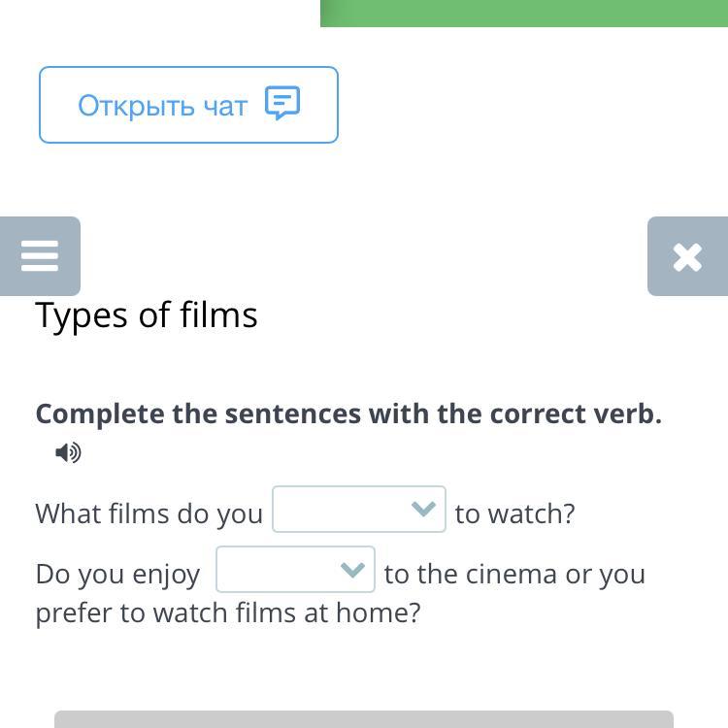Screen dimensions: 728x728
Task: Open the verb dropdown after 'What films do you'
Action: [x=358, y=510]
